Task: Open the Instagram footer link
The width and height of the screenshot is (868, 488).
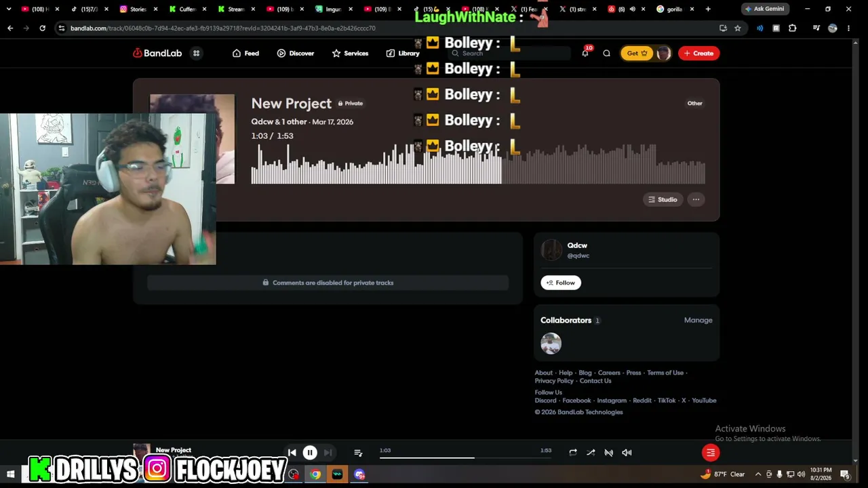Action: tap(612, 401)
